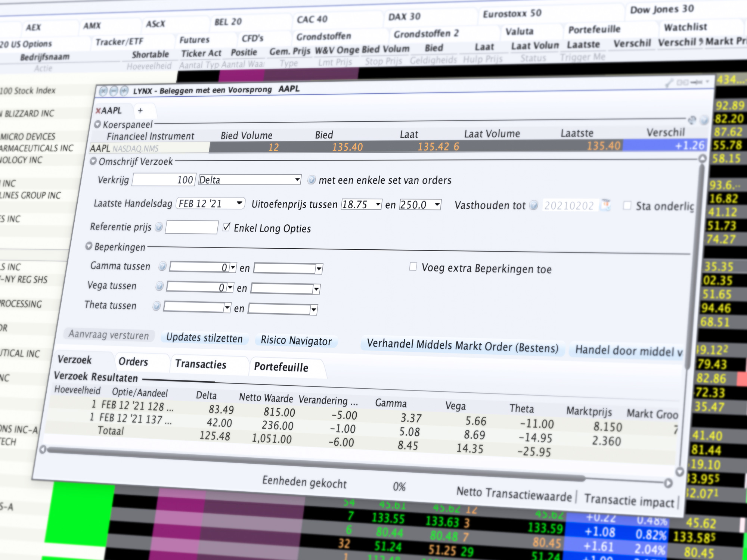Switch to the Transacties tab
Viewport: 747px width, 560px height.
(x=201, y=364)
